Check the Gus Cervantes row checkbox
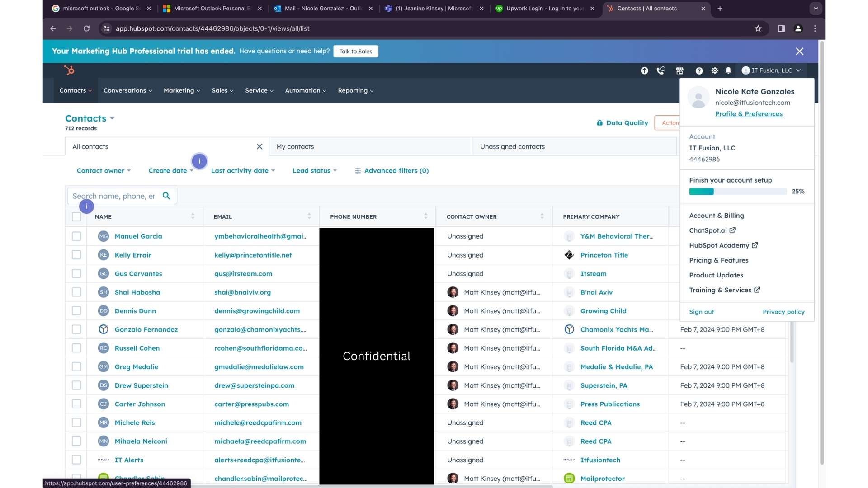This screenshot has width=868, height=488. point(76,273)
